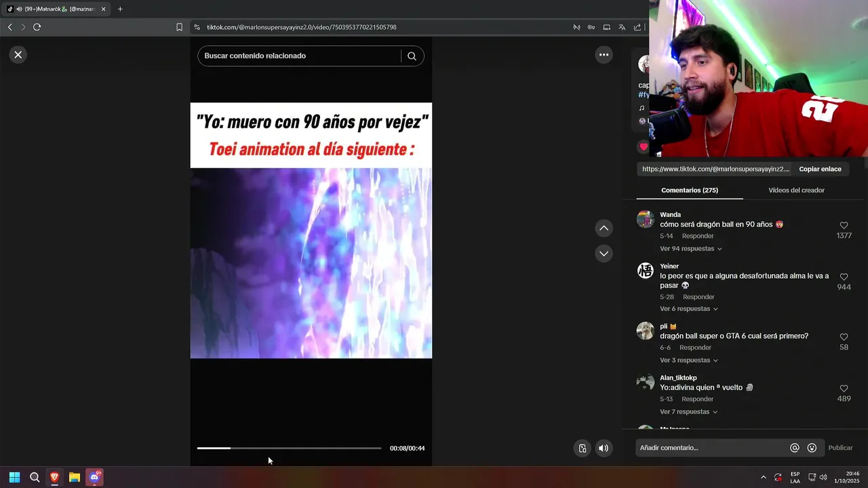868x488 pixels.
Task: Open Windows taskbar search
Action: click(35, 477)
